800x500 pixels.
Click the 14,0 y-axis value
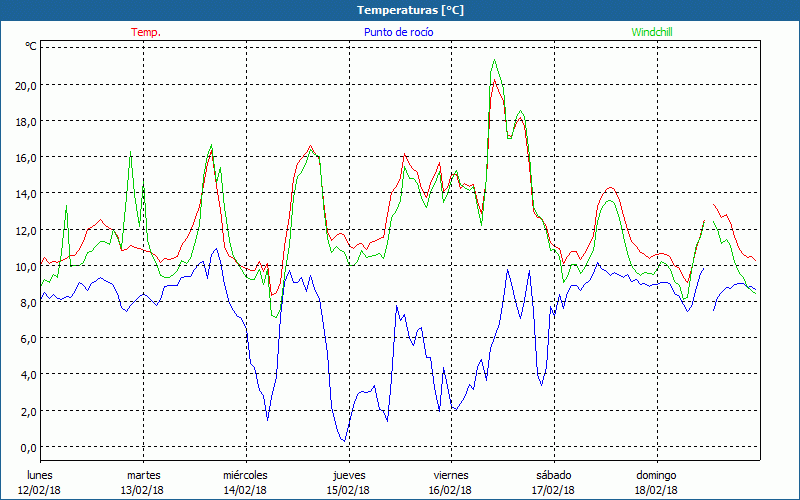(25, 194)
